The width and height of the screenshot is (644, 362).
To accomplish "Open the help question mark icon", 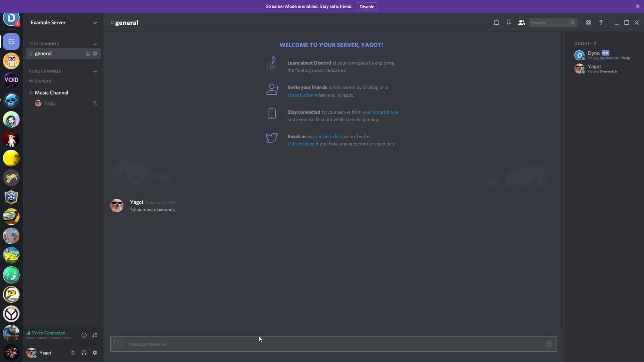I will [x=601, y=23].
